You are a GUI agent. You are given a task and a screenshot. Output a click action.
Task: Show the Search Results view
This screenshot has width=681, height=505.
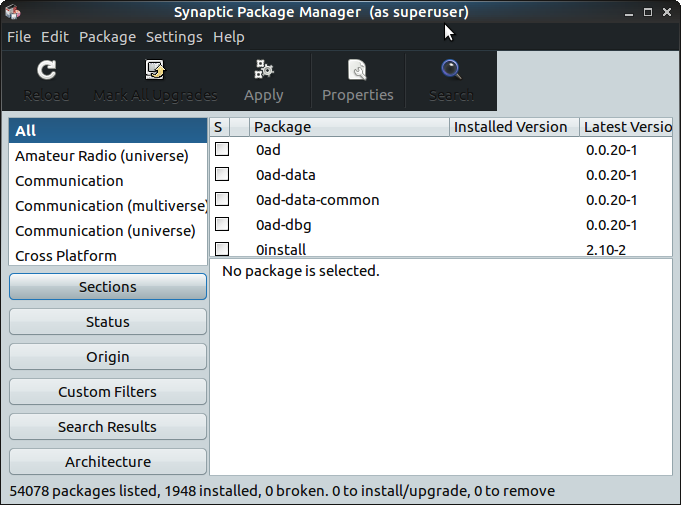108,426
